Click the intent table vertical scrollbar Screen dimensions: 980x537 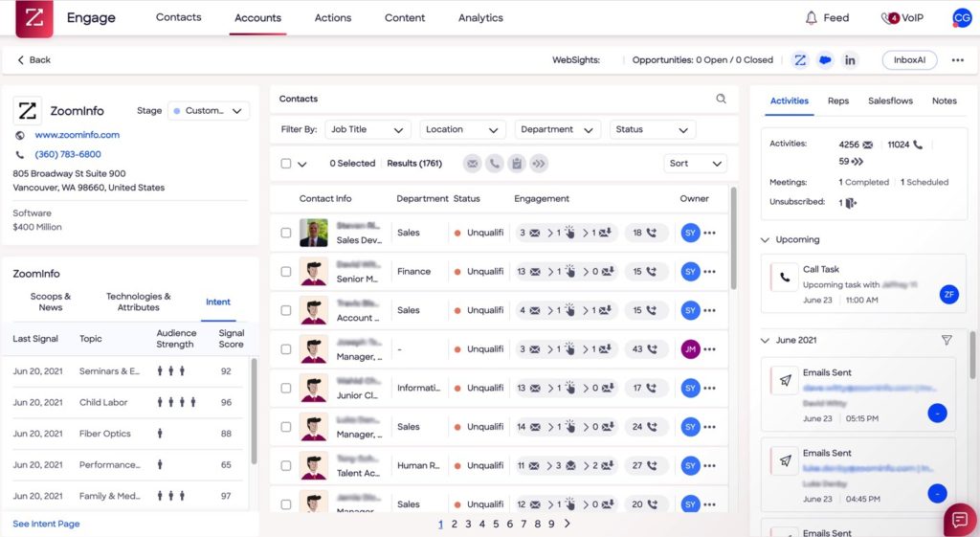(x=254, y=411)
